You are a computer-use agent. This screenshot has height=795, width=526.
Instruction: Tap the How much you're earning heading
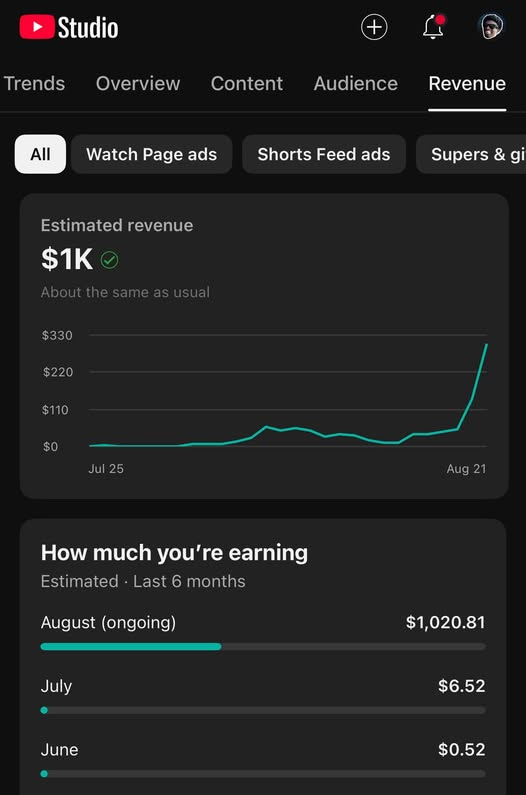(x=174, y=553)
